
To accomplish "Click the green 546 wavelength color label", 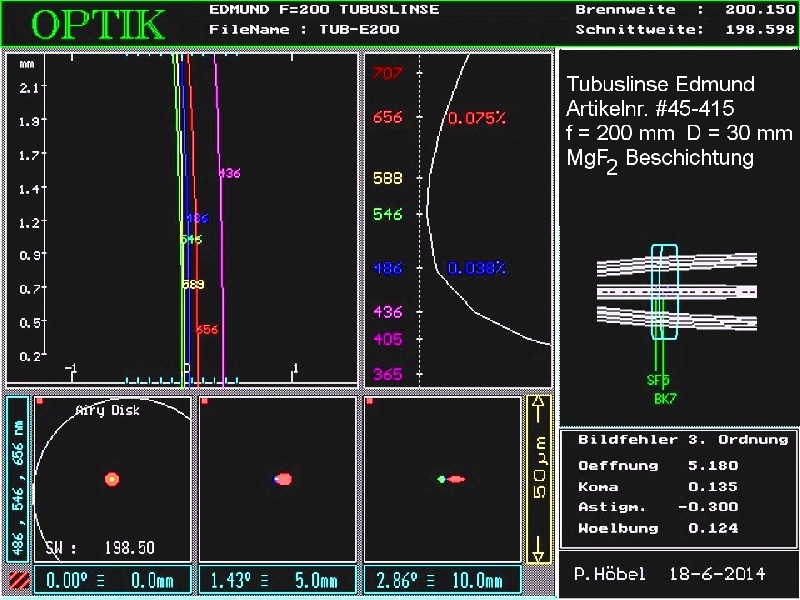I will (x=387, y=214).
